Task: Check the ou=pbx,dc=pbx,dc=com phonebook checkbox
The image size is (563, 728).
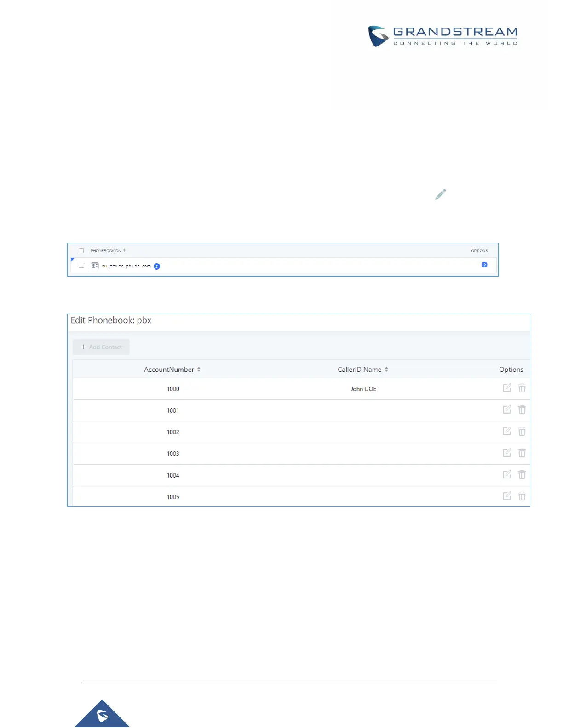Action: [81, 266]
